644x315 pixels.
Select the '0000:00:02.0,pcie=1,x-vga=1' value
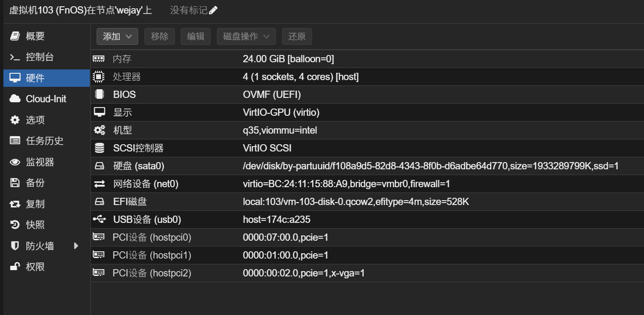tap(304, 273)
